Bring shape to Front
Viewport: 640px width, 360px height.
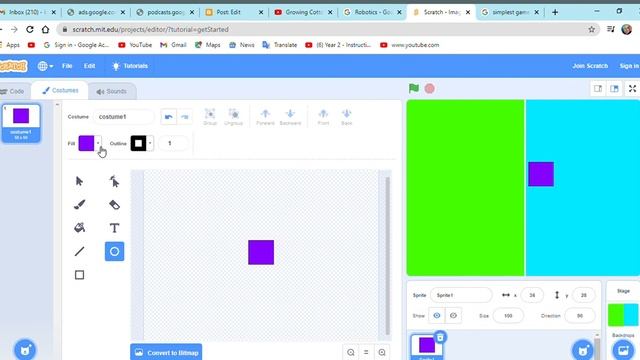tap(323, 117)
